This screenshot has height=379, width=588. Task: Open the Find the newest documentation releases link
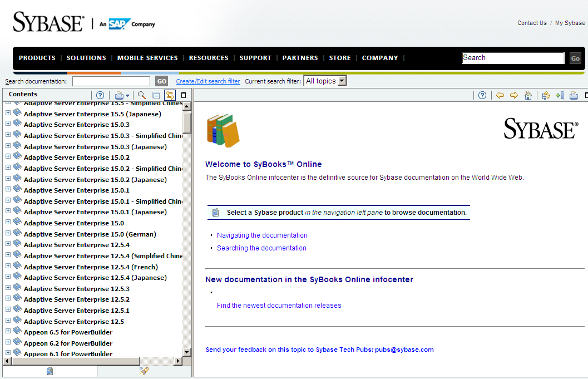[279, 306]
